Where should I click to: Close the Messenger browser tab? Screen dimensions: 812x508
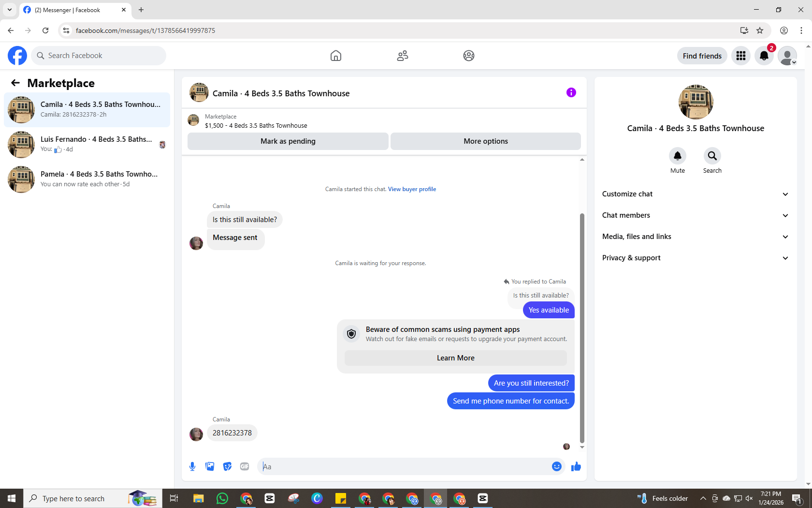124,10
